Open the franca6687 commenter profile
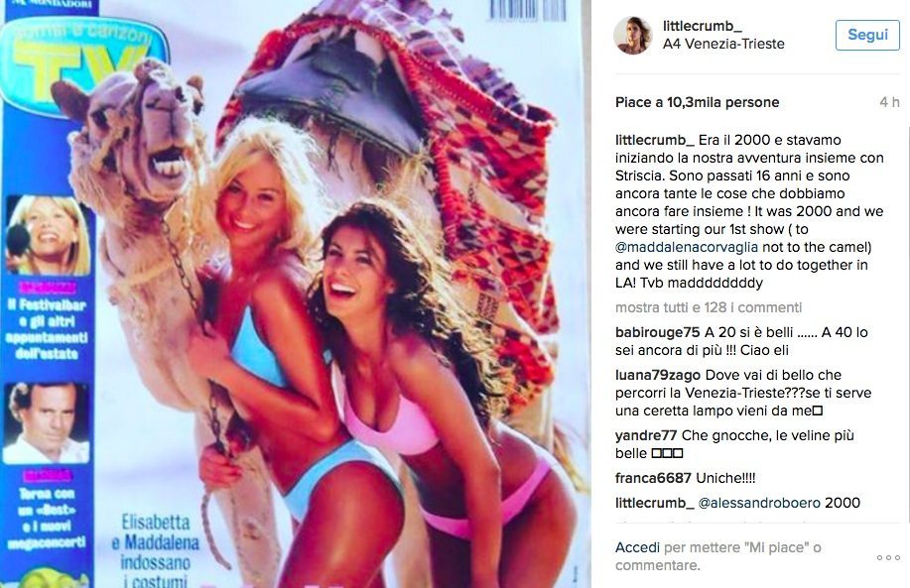 653,478
